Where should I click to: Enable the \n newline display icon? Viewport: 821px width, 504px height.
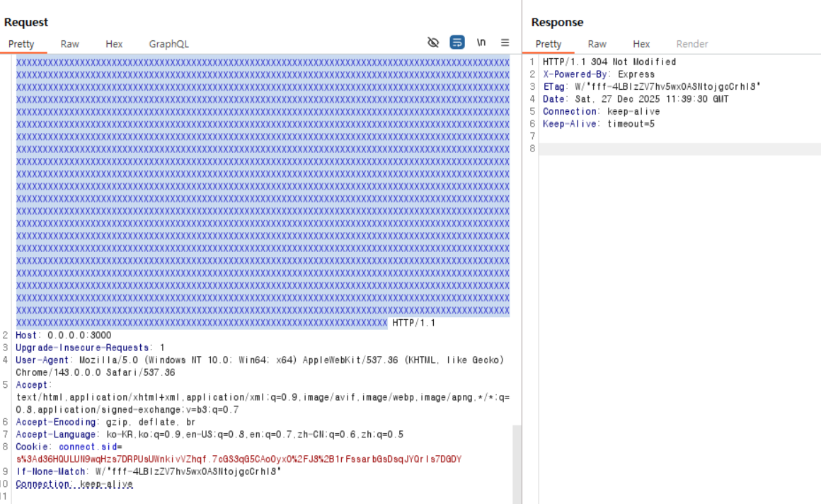tap(481, 42)
